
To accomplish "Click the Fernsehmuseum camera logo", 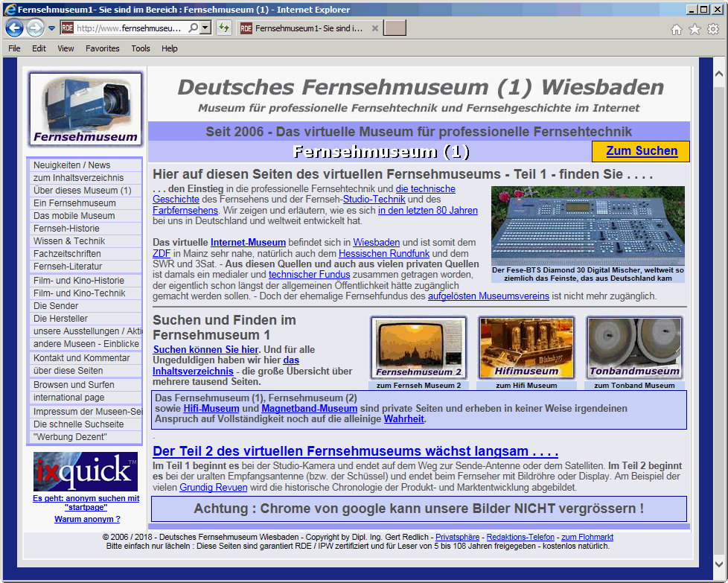I will [x=86, y=109].
